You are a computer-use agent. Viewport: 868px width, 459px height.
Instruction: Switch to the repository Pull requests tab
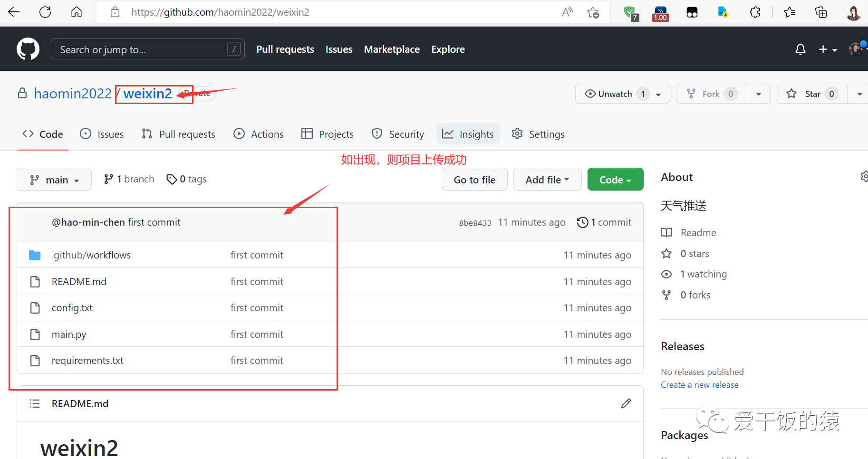[178, 134]
